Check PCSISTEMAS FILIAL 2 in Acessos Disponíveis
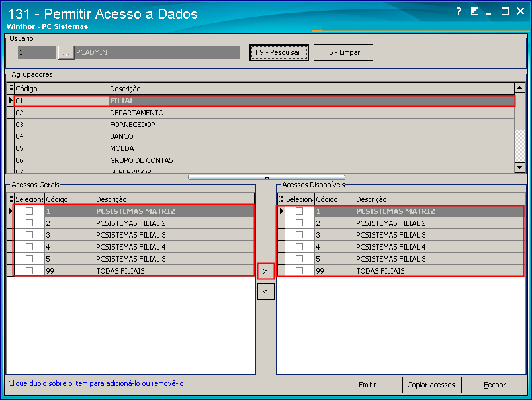532x400 pixels. click(299, 223)
